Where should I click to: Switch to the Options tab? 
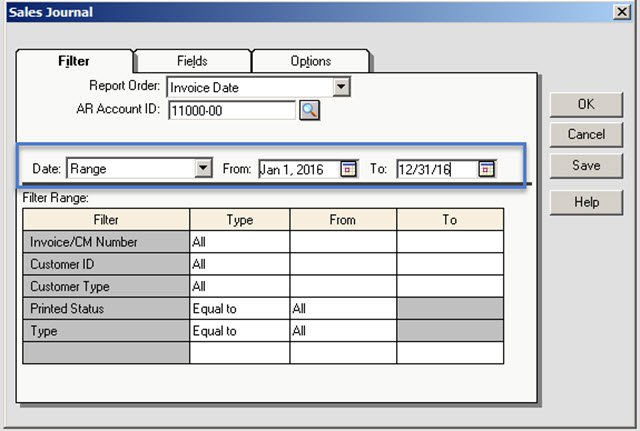[x=310, y=61]
